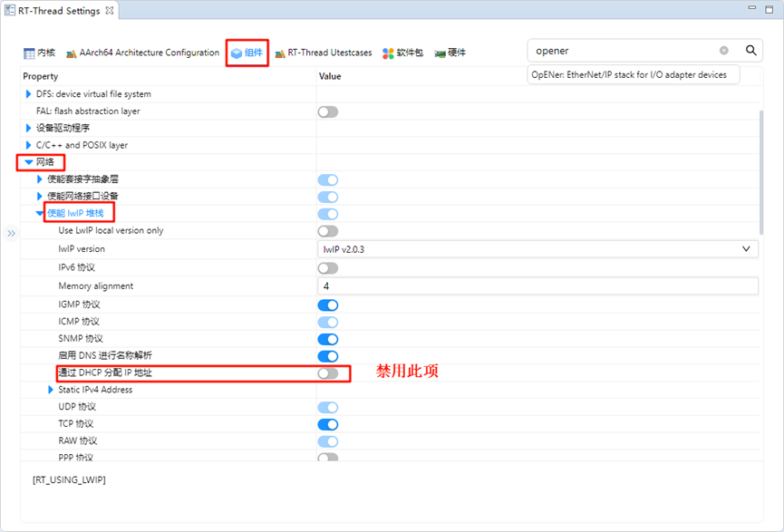Expand the left side panel arrows
The image size is (784, 532).
pyautogui.click(x=11, y=234)
